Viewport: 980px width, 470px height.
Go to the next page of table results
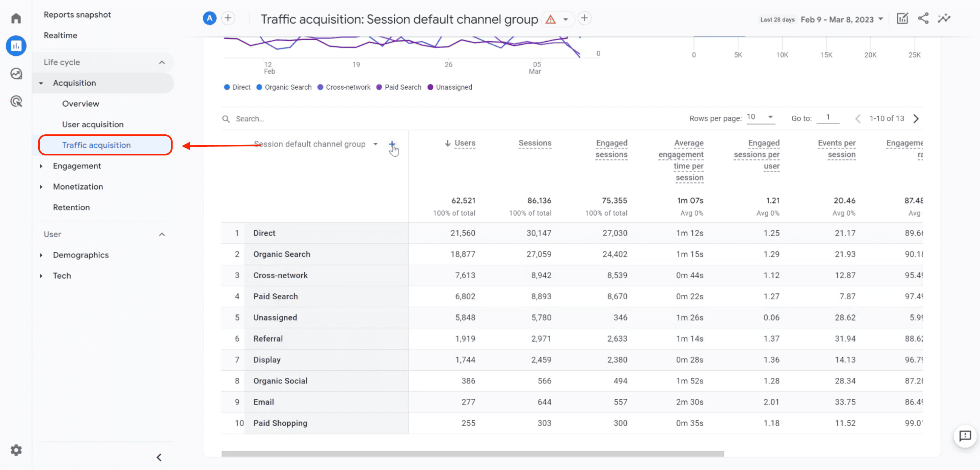click(x=916, y=118)
